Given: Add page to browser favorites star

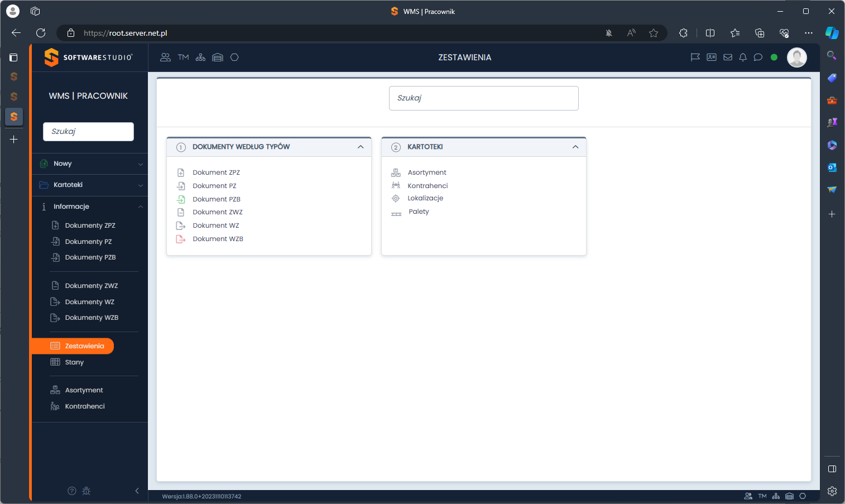Looking at the screenshot, I should tap(654, 33).
